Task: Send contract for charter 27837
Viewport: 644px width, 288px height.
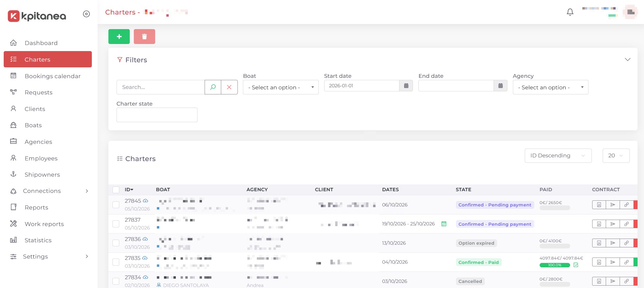Action: point(613,224)
